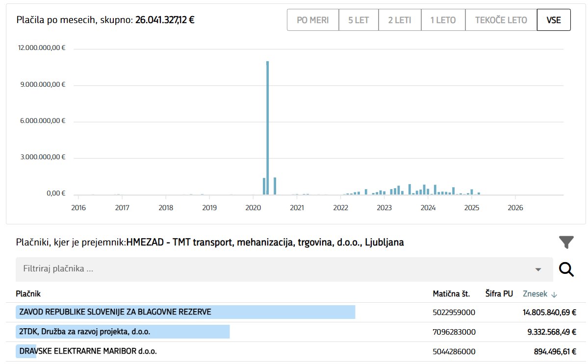Image resolution: width=588 pixels, height=364 pixels.
Task: Expand the payer filter dropdown arrow
Action: [x=538, y=269]
